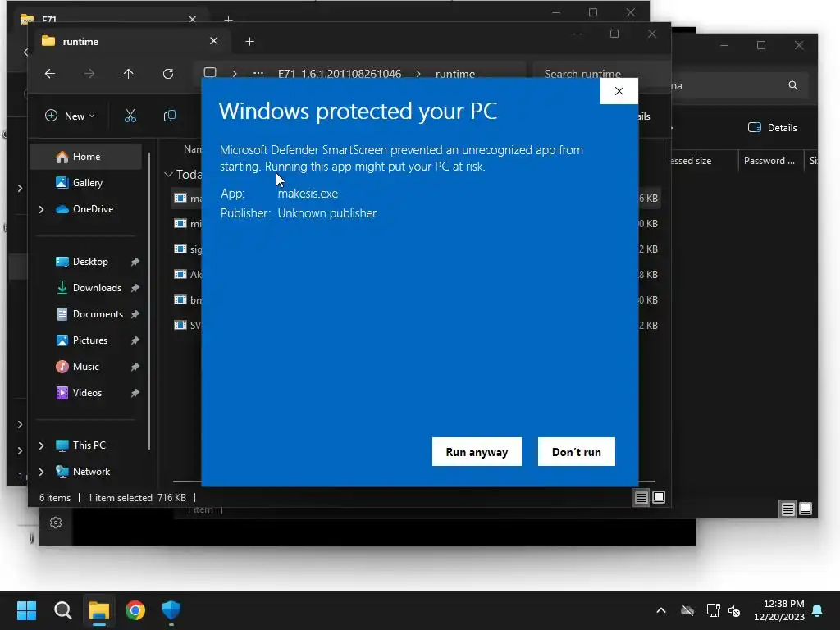Click the runtime breadcrumb segment
This screenshot has height=630, width=840.
pos(454,74)
